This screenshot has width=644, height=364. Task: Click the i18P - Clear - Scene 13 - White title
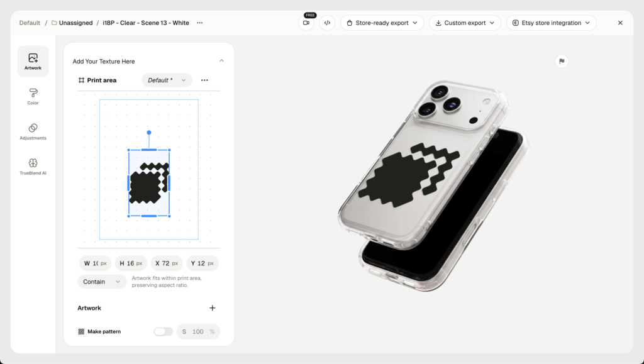[x=146, y=23]
